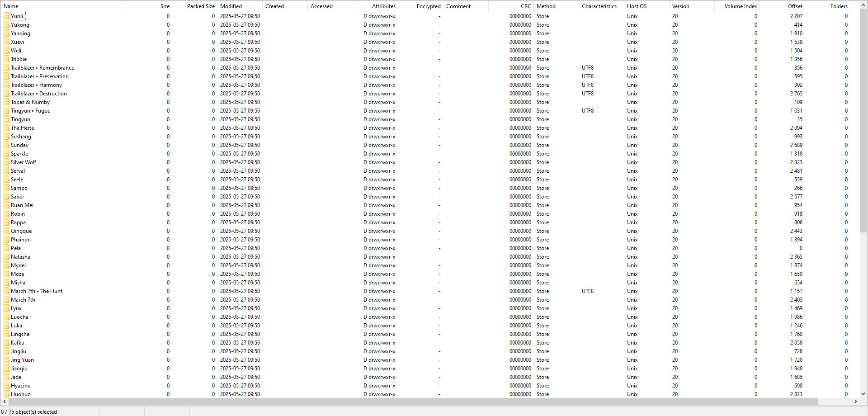
Task: Click the Silver Wolf folder icon
Action: coord(6,162)
